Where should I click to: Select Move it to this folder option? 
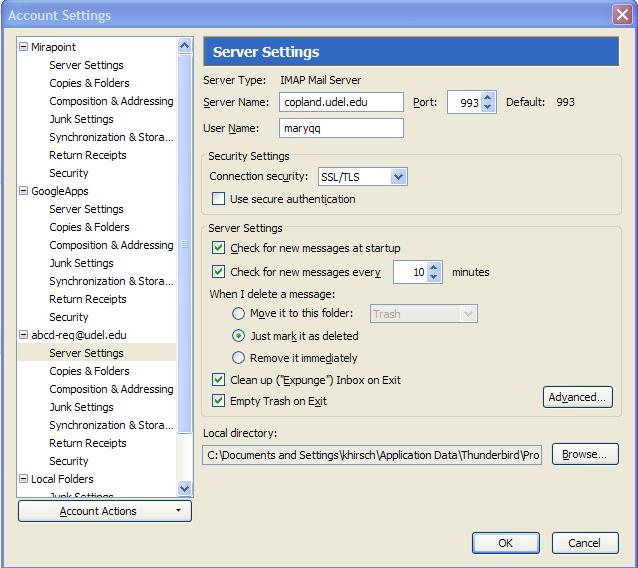(x=238, y=314)
